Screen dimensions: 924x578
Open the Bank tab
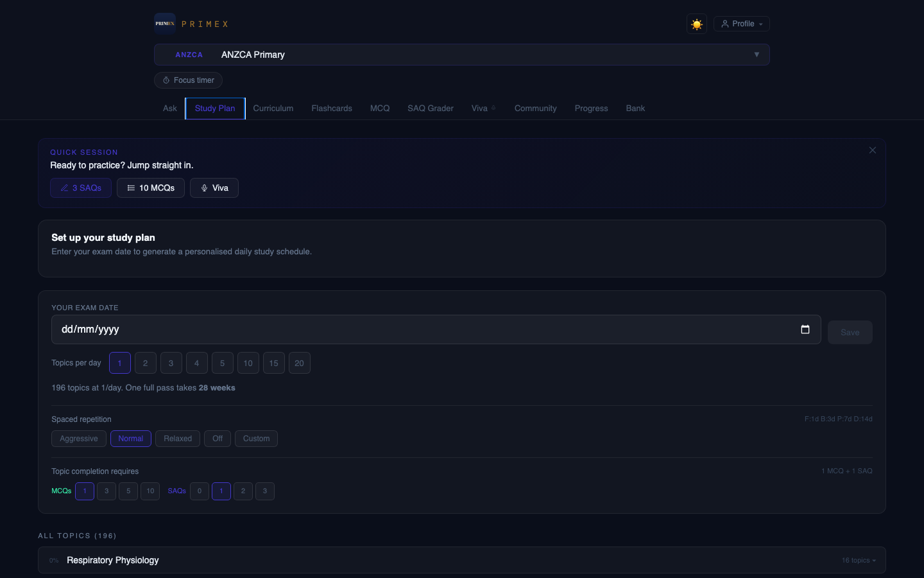pos(635,109)
